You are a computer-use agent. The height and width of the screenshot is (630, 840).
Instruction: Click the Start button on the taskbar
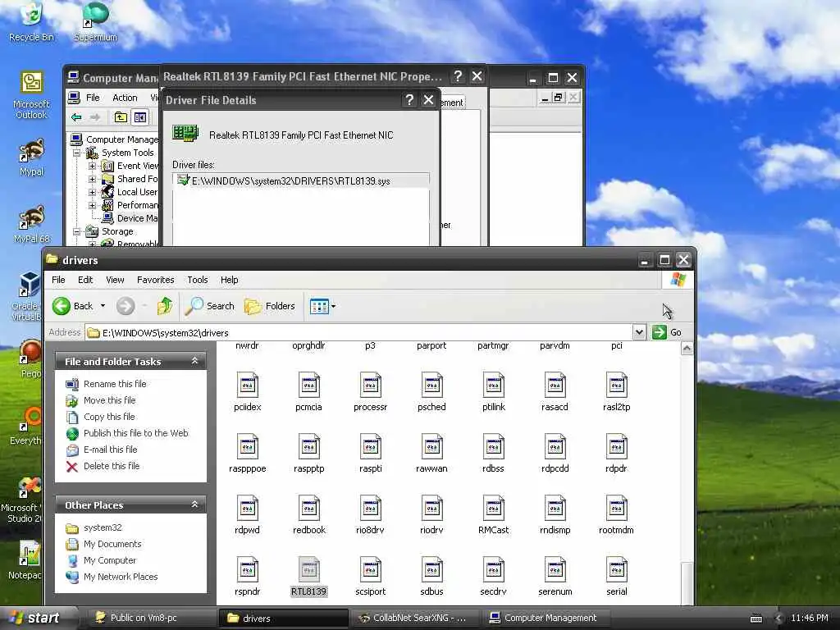[35, 618]
